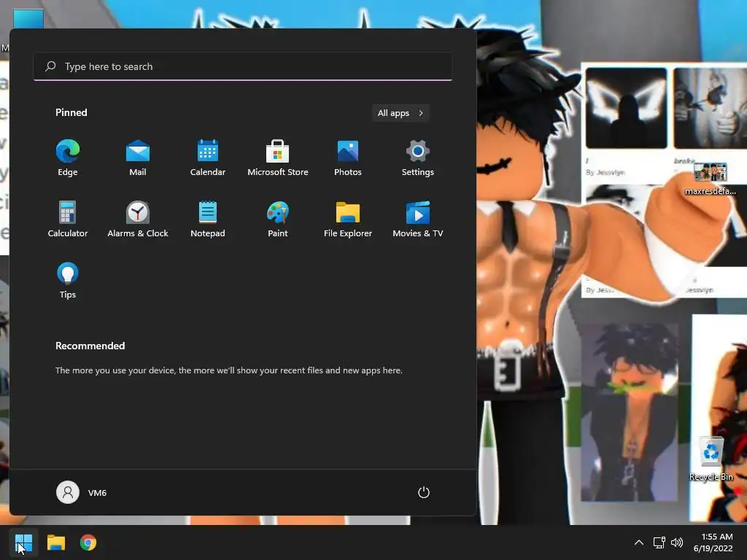
Task: Click the search magnifier icon
Action: click(50, 66)
